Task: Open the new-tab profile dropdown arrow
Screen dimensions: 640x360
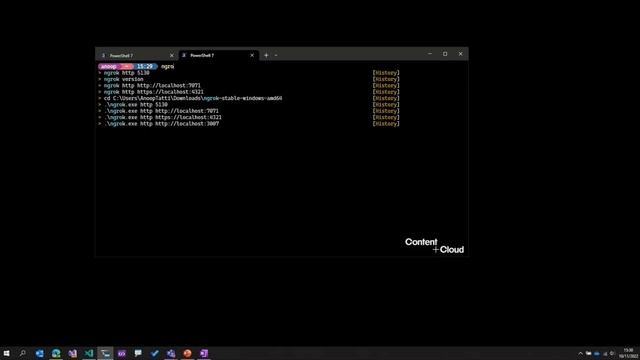Action: (276, 55)
